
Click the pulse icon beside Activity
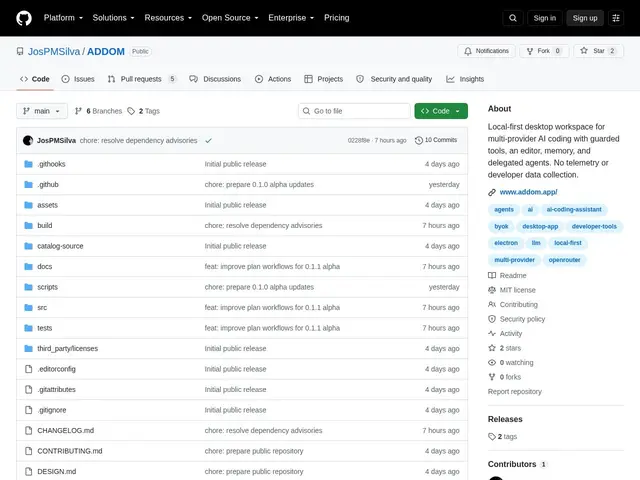coord(492,333)
